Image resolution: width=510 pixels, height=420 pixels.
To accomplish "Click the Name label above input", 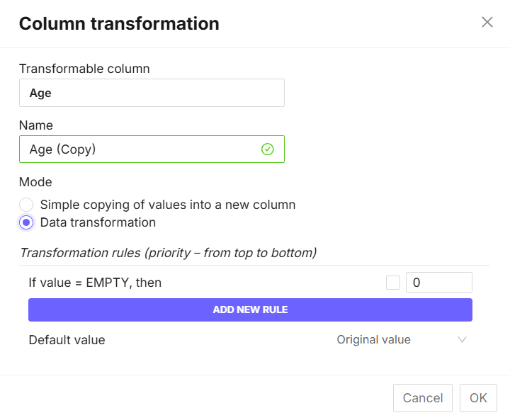I will click(36, 125).
